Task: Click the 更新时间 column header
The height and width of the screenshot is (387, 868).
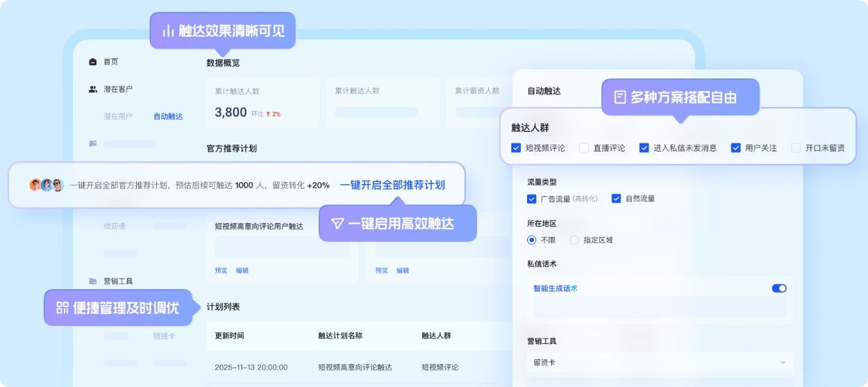Action: [x=229, y=336]
